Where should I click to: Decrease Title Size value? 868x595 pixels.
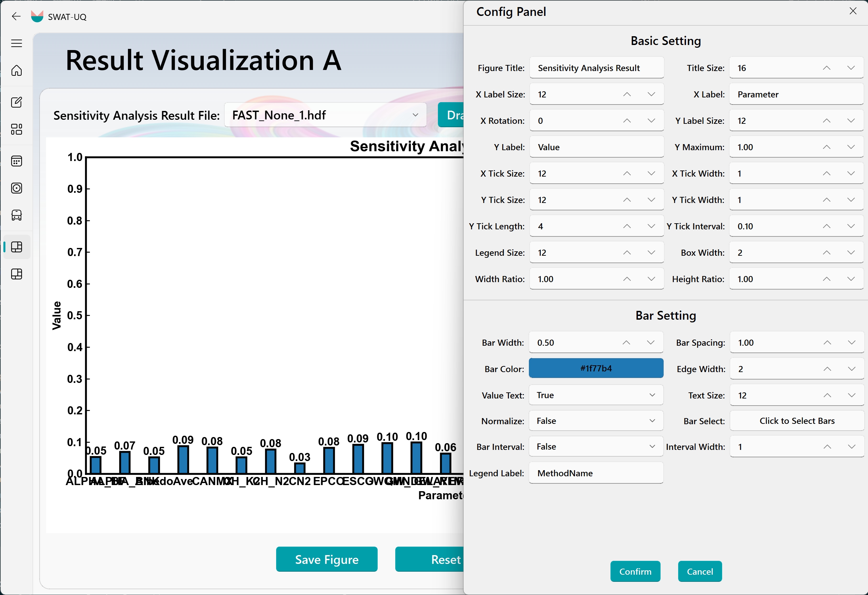[x=851, y=68]
